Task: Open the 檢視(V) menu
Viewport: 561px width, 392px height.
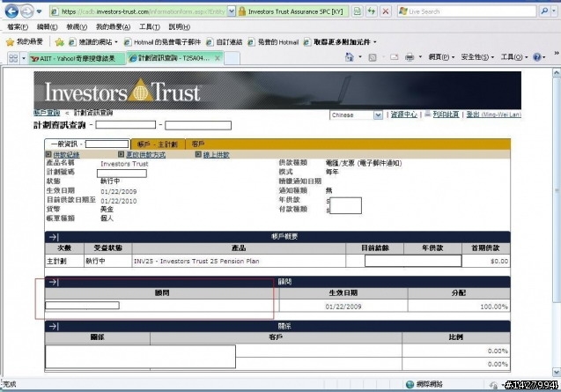Action: [77, 26]
